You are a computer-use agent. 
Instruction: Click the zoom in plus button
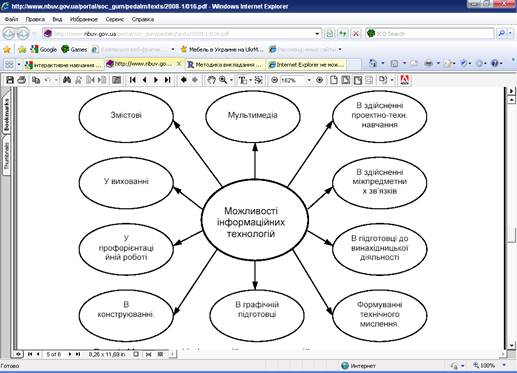pos(319,80)
